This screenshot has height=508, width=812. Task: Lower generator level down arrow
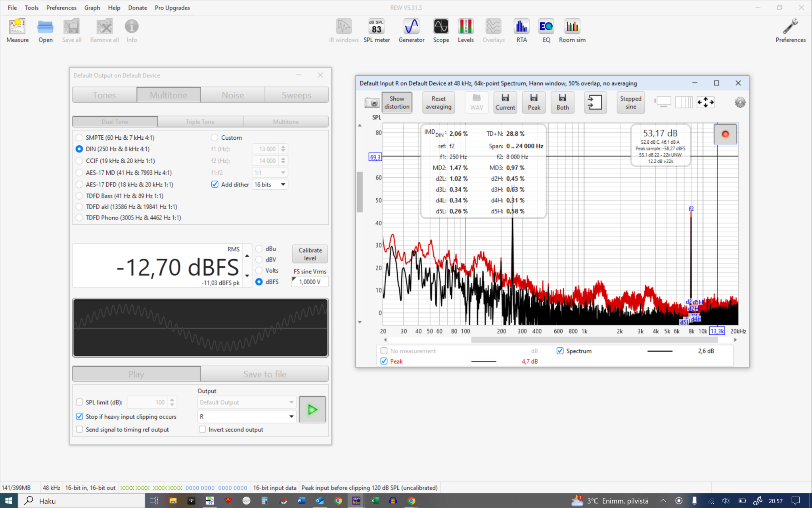point(247,276)
